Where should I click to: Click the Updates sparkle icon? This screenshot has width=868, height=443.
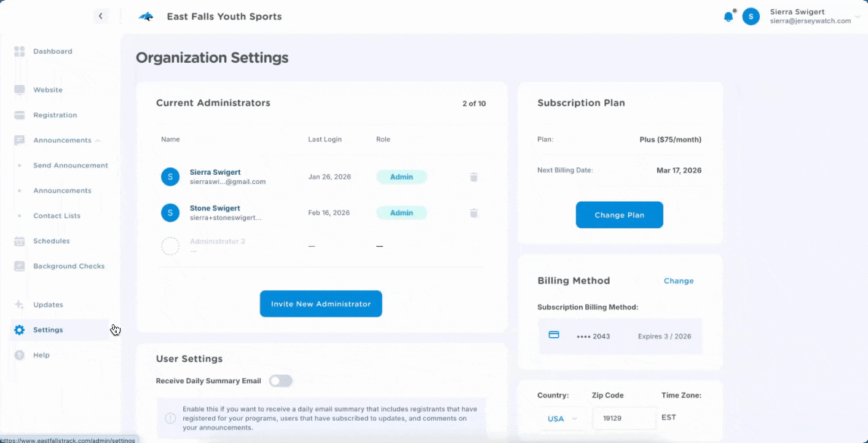click(20, 305)
